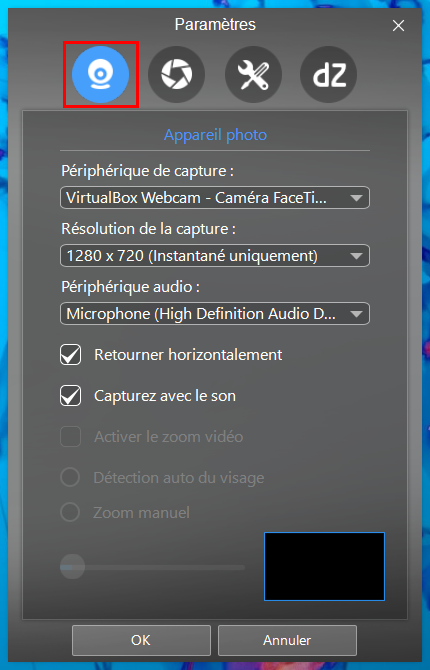
Task: Enable Activer le zoom vidéo checkbox
Action: coord(71,437)
